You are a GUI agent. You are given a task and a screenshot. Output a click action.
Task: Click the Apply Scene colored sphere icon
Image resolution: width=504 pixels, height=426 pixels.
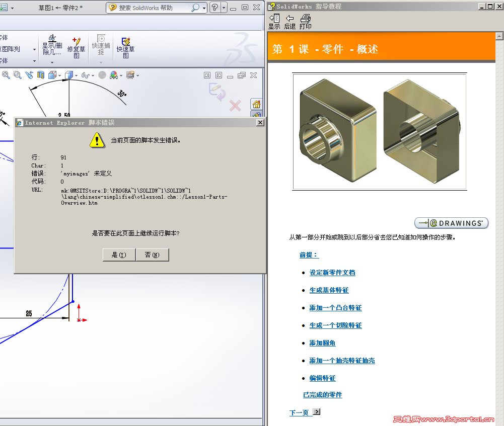(x=113, y=75)
